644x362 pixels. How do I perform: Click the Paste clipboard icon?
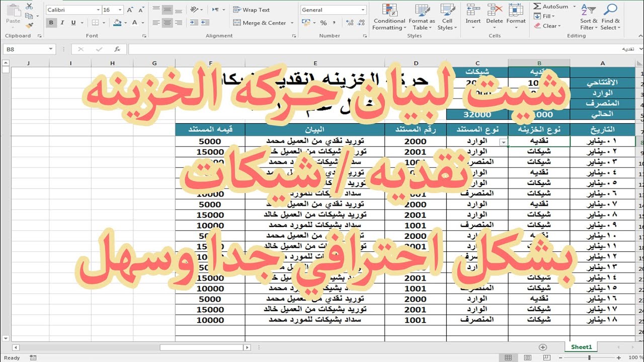tap(13, 11)
